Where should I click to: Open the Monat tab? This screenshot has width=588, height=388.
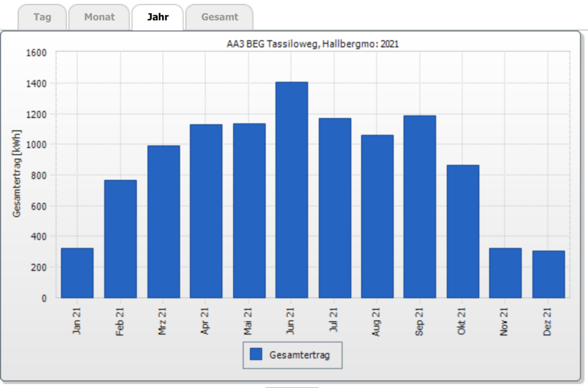tap(99, 17)
